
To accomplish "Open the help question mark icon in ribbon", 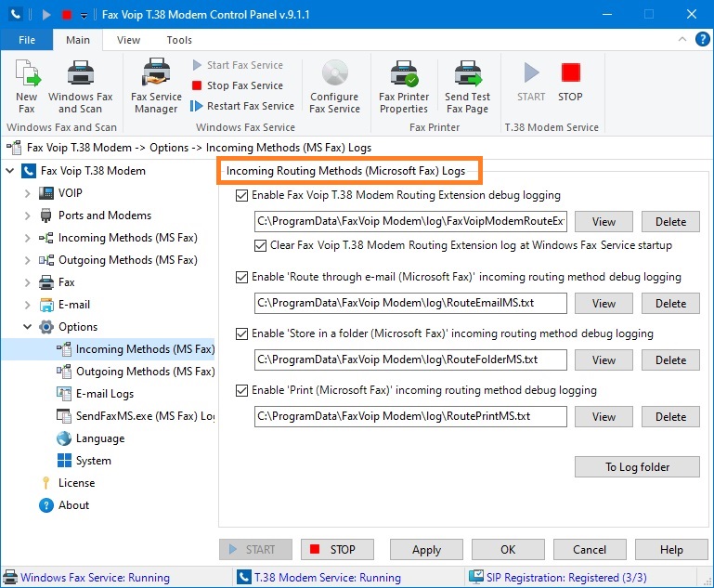I will (702, 39).
